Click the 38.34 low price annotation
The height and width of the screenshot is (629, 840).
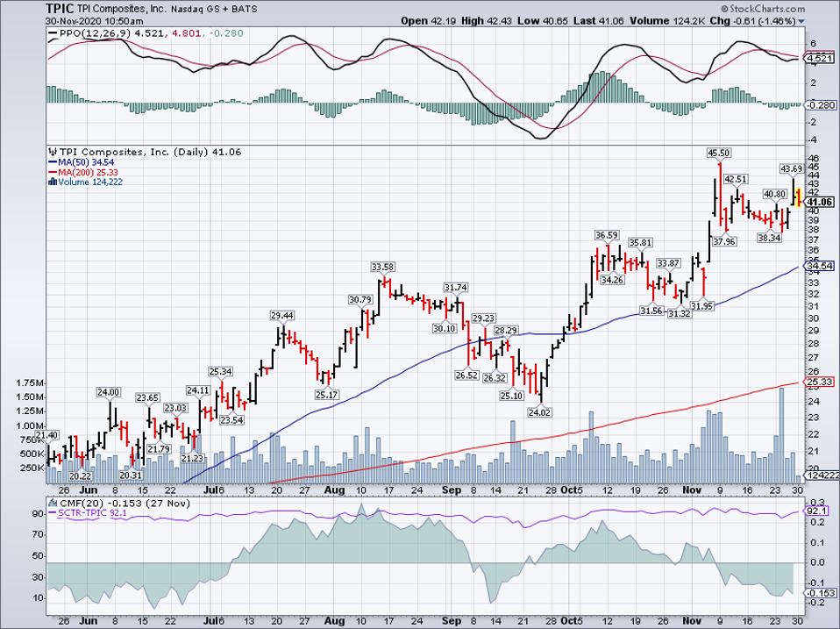click(769, 238)
